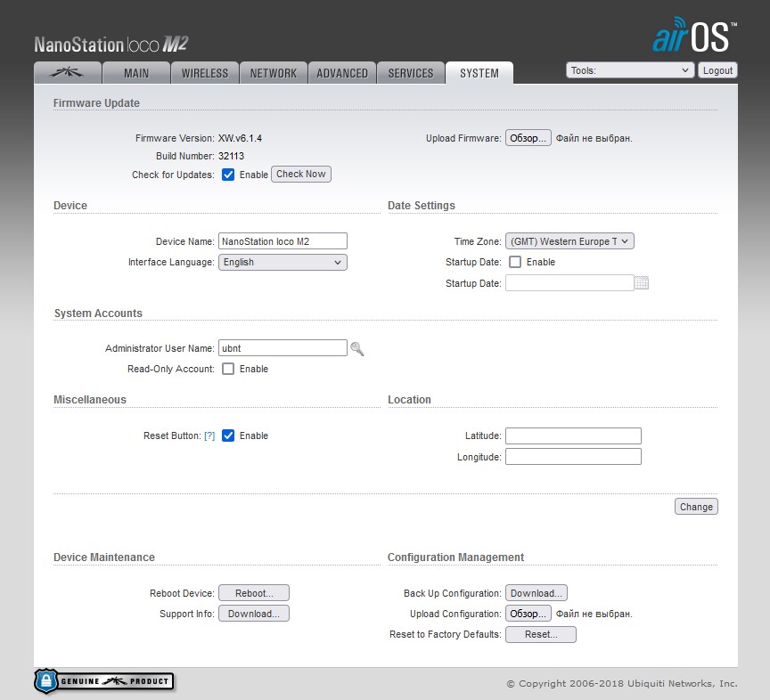Image resolution: width=770 pixels, height=700 pixels.
Task: Click the Change button
Action: tap(696, 507)
